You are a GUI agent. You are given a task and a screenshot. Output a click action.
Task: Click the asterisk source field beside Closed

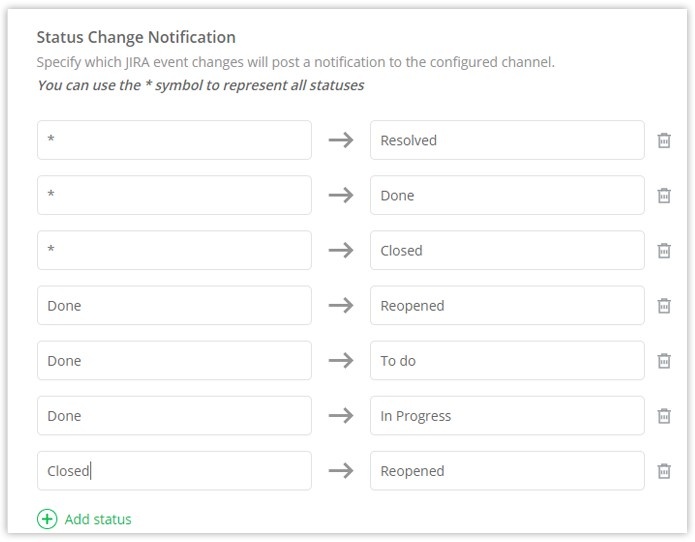[174, 250]
